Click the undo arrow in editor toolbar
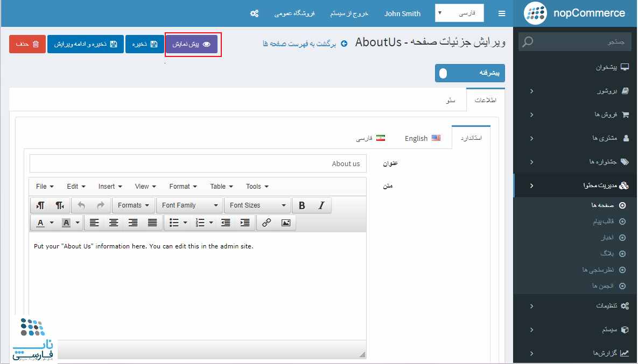Image resolution: width=638 pixels, height=364 pixels. tap(81, 205)
